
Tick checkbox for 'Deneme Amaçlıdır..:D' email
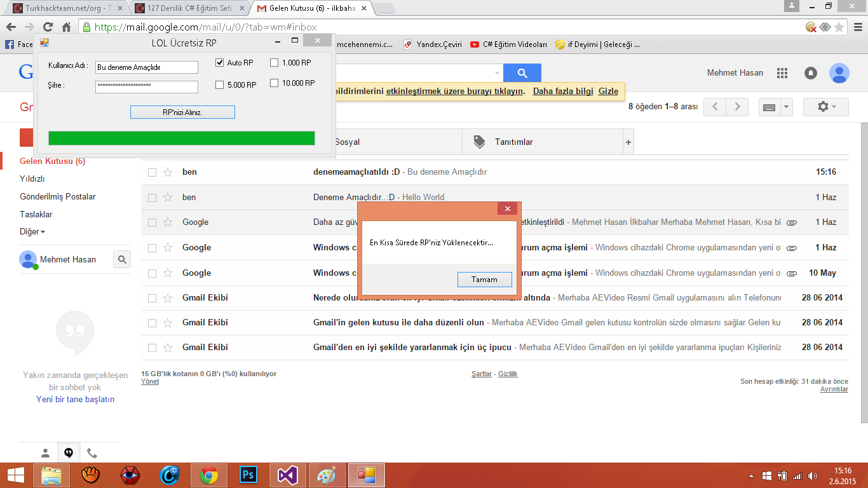(152, 198)
